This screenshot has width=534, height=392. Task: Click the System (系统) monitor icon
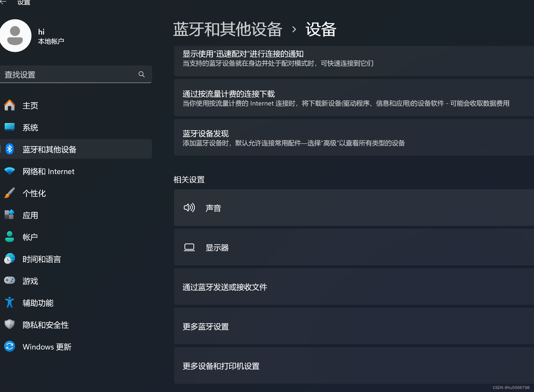10,127
